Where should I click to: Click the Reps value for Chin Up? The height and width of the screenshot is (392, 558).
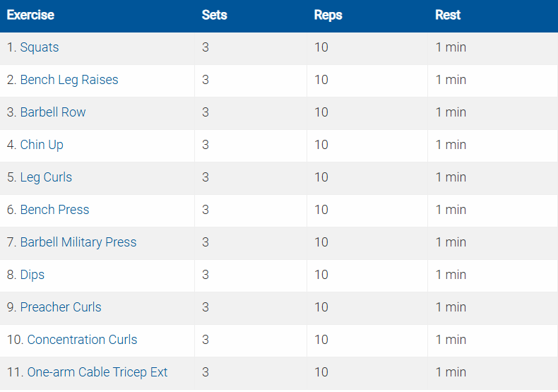(321, 145)
